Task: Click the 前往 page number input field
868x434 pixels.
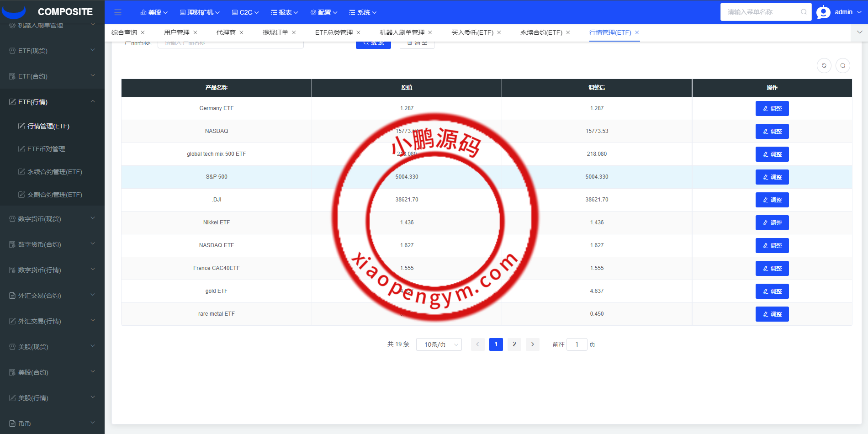Action: click(577, 344)
